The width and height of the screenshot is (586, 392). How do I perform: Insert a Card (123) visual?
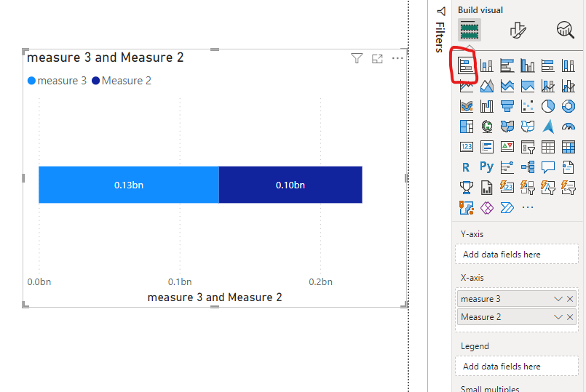(466, 147)
